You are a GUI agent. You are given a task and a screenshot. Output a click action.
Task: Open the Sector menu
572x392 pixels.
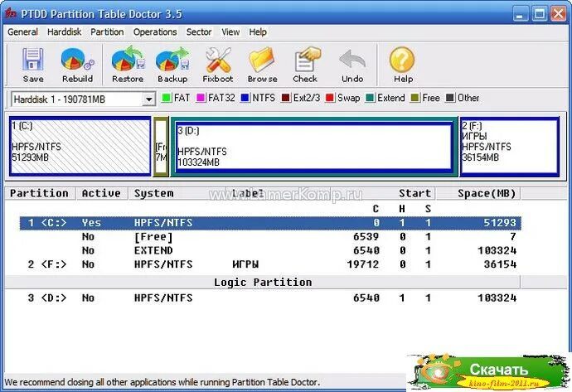(x=199, y=32)
